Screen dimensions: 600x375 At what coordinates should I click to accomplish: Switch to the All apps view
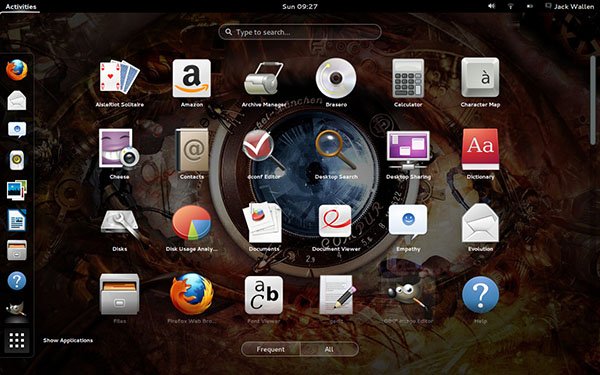point(329,349)
